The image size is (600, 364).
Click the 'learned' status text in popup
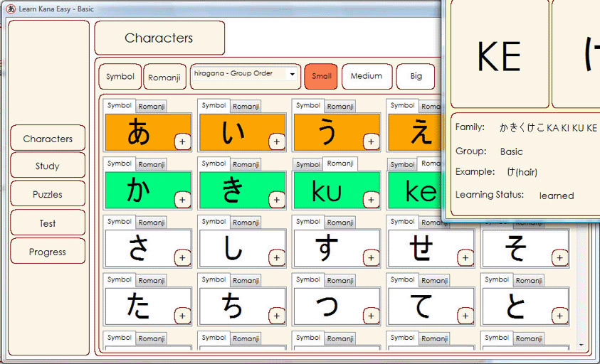click(557, 196)
